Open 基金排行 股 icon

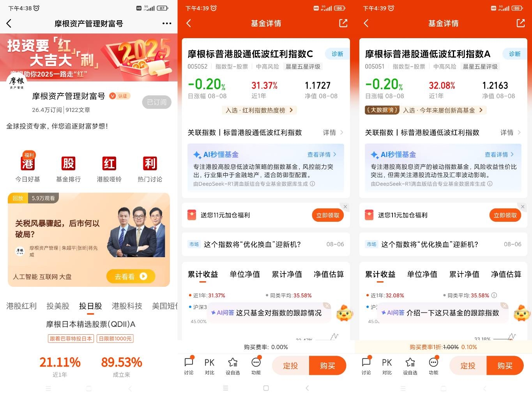tap(69, 163)
